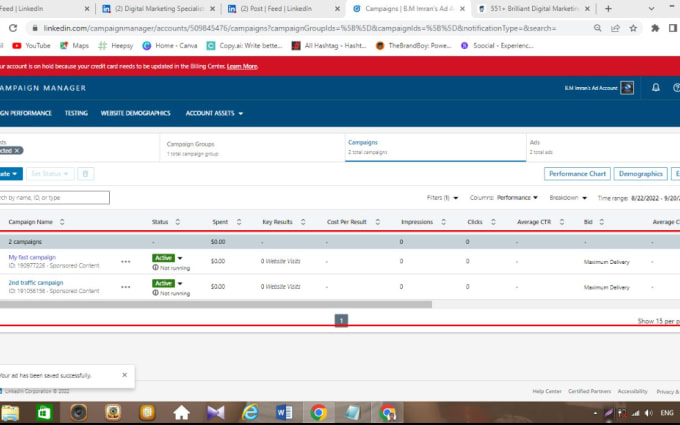Screen dimensions: 680x425
Task: Bookmark this page with the star icon
Action: tap(633, 28)
